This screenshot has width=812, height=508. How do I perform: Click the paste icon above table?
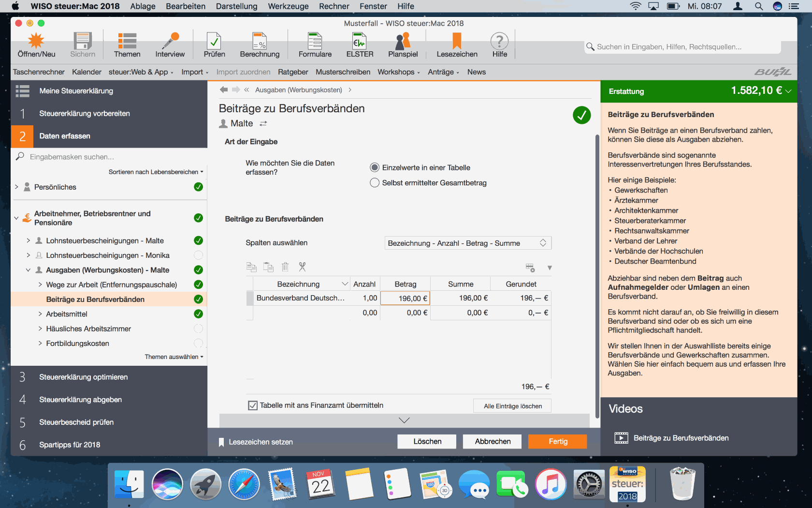[x=268, y=267]
